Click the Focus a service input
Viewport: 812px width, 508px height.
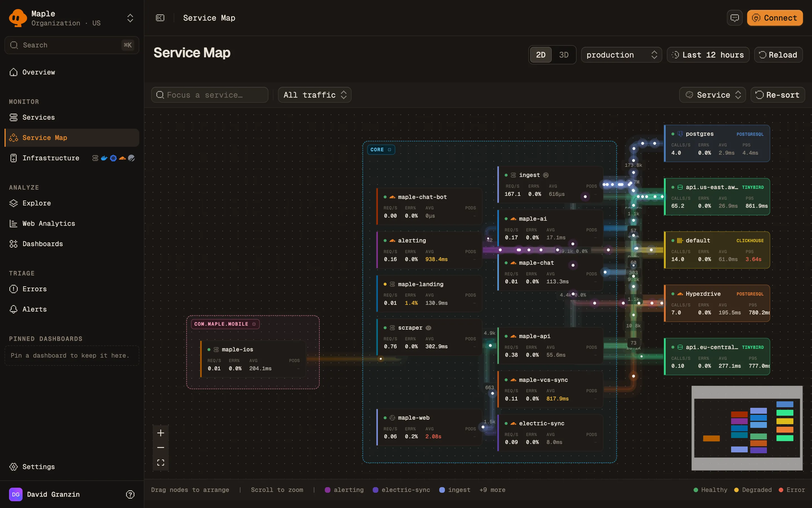point(210,95)
